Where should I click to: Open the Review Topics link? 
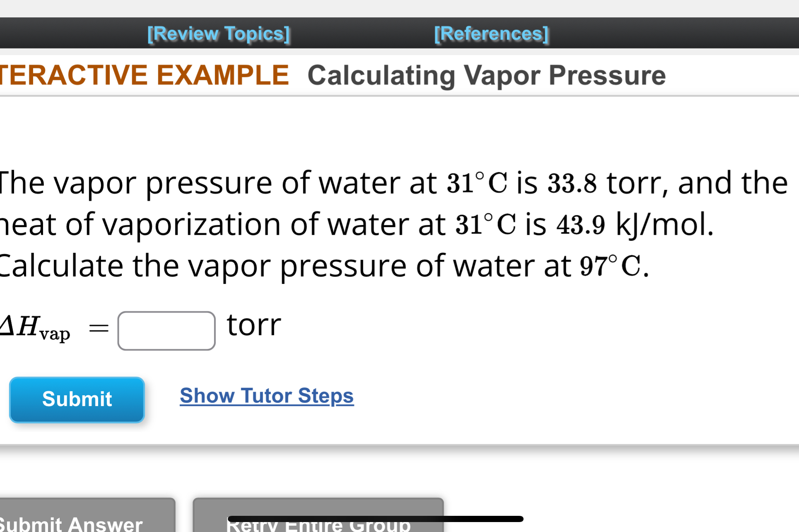[x=218, y=33]
